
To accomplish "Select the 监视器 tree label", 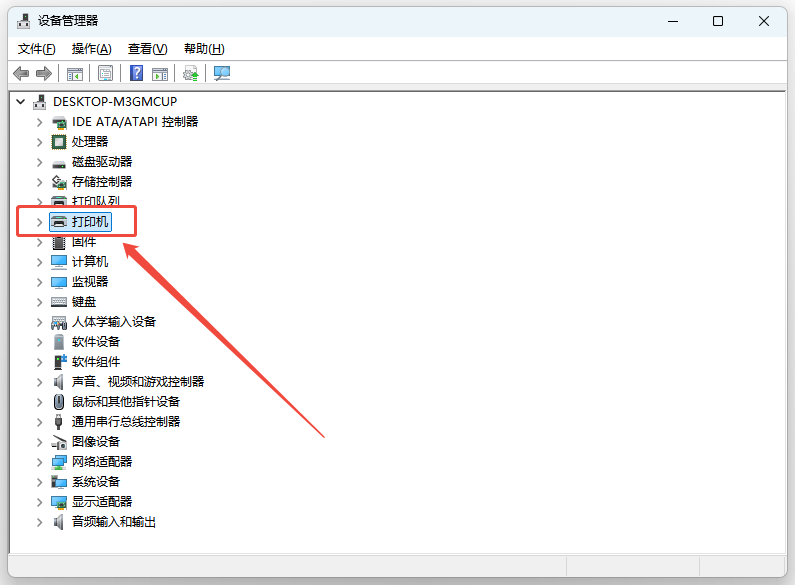I will 90,282.
